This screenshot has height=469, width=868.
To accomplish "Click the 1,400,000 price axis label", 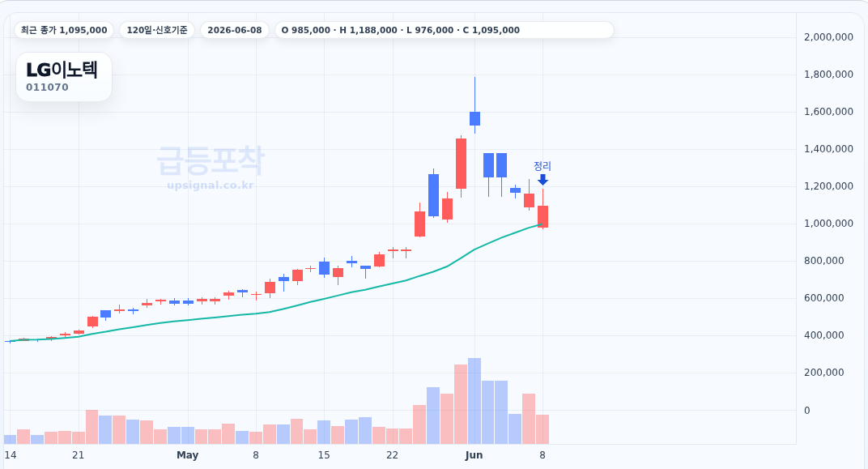I will (x=828, y=148).
